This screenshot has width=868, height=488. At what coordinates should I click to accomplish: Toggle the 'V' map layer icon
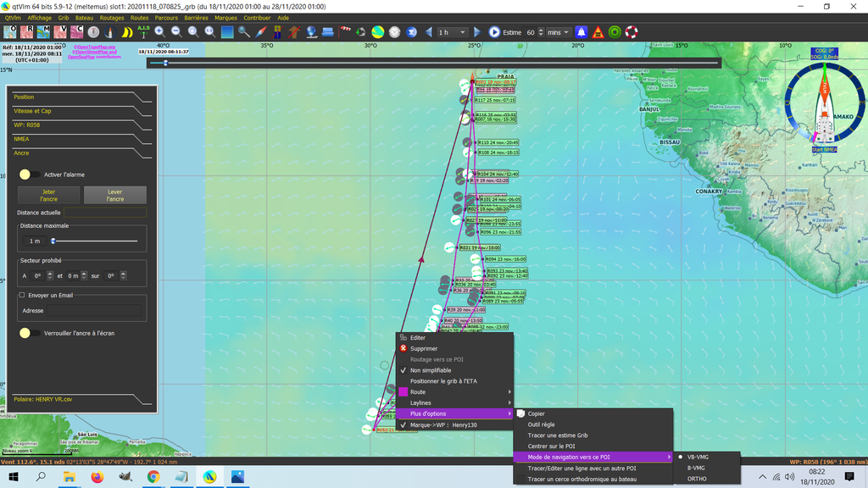click(x=60, y=32)
